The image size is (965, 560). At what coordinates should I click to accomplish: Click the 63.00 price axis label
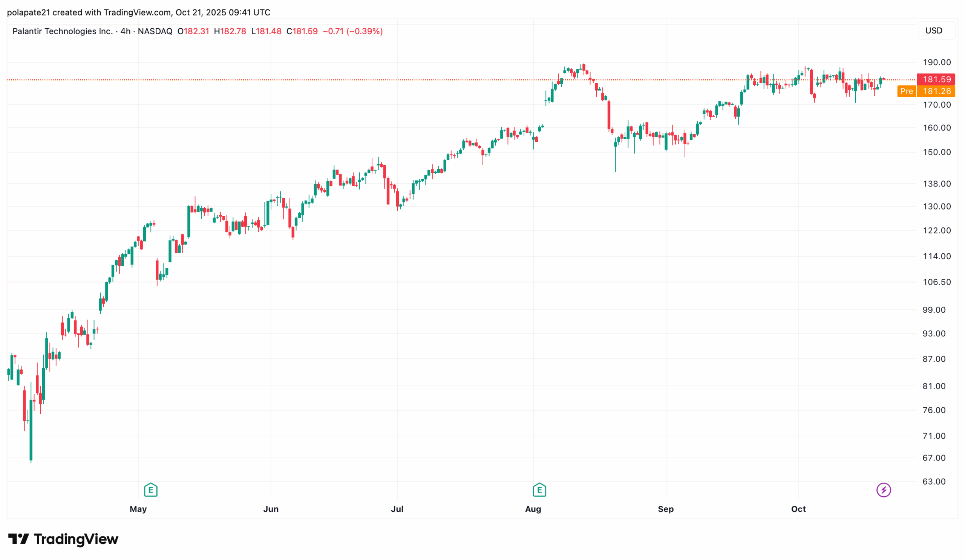point(934,482)
